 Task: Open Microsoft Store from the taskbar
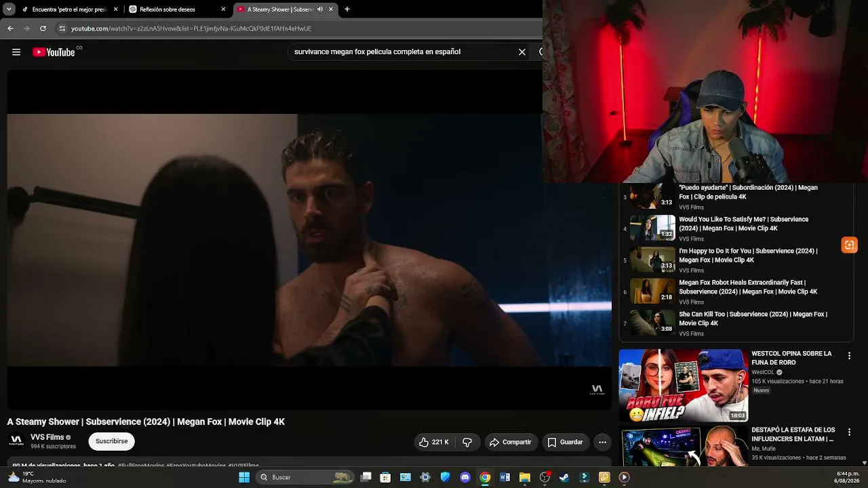[x=386, y=477]
